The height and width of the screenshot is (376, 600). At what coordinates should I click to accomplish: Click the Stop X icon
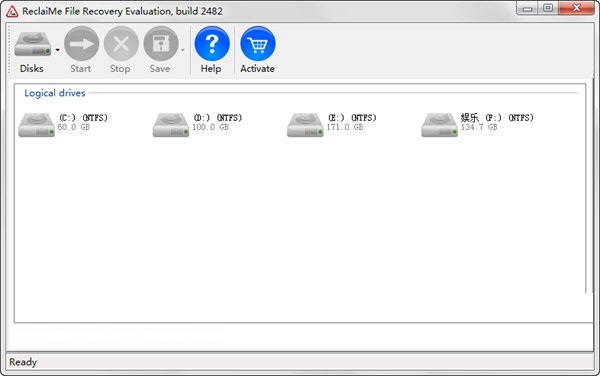click(121, 44)
